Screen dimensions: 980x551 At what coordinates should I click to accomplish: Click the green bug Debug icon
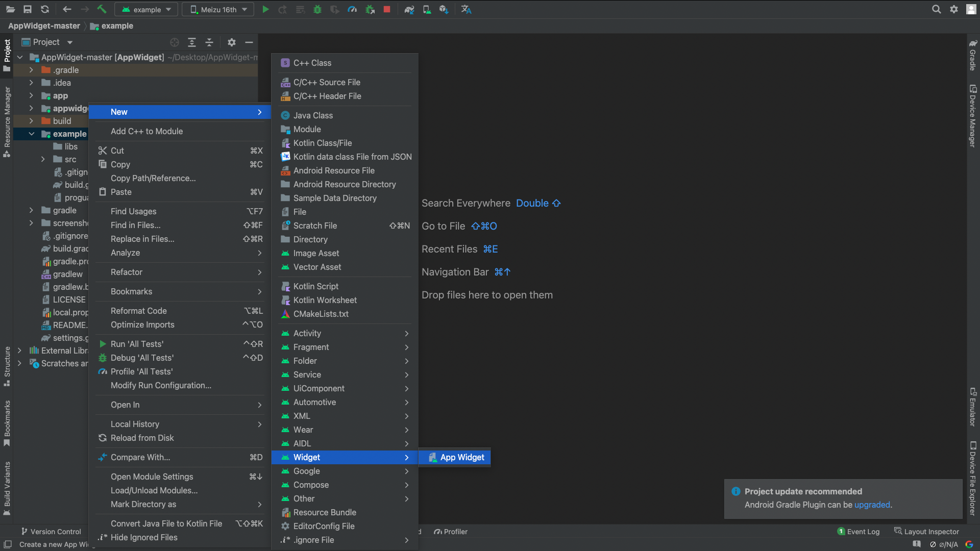(317, 9)
